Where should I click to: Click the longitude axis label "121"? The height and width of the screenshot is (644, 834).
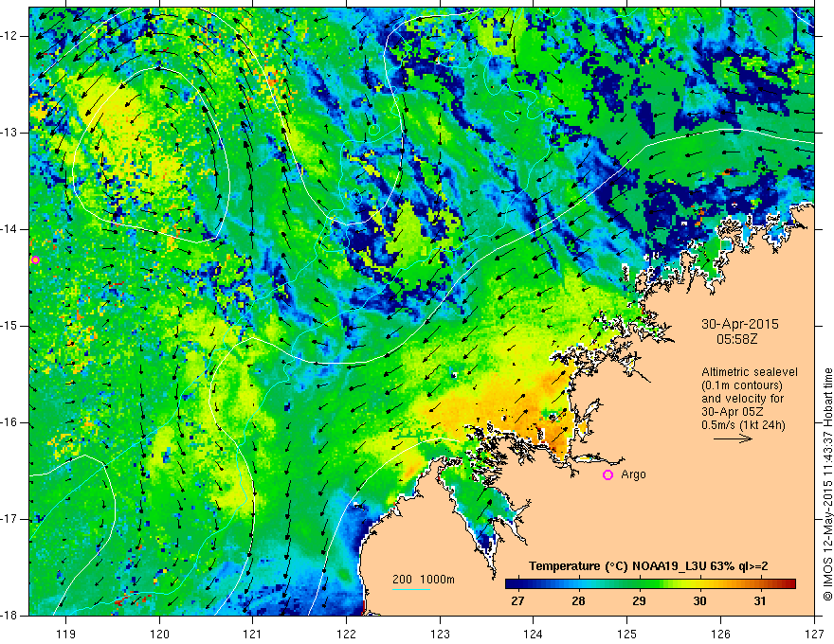pyautogui.click(x=253, y=634)
